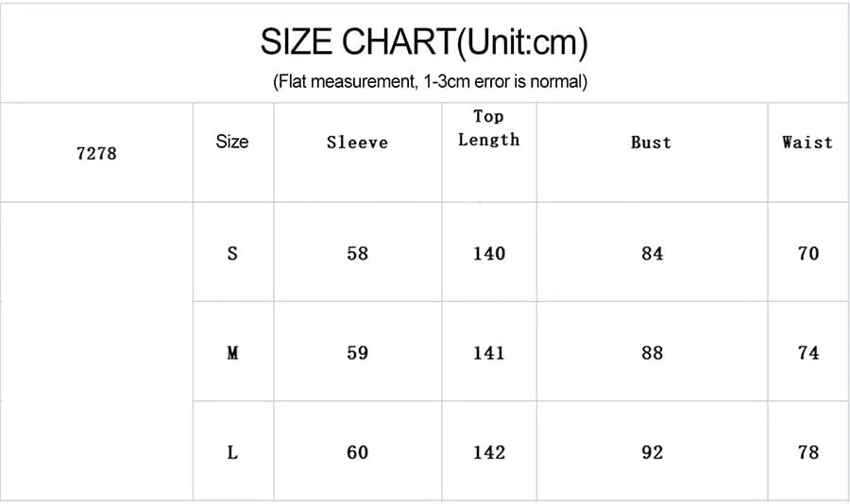Click top length value 141
Image resolution: width=850 pixels, height=504 pixels.
click(489, 353)
